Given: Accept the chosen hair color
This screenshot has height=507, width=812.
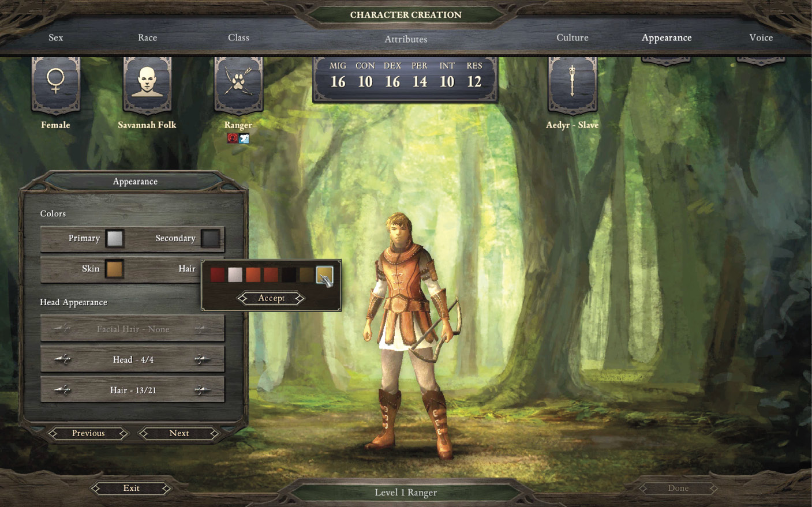Looking at the screenshot, I should (271, 298).
